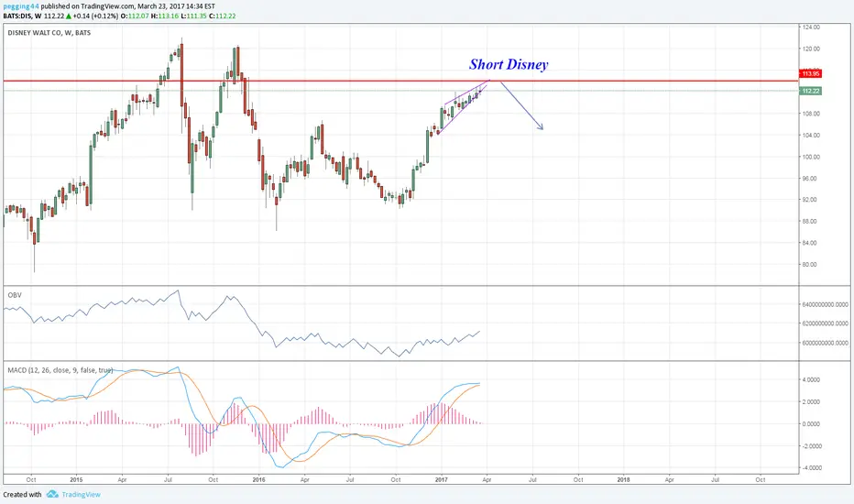
Task: Click the 108.00 price axis label
Action: [812, 114]
